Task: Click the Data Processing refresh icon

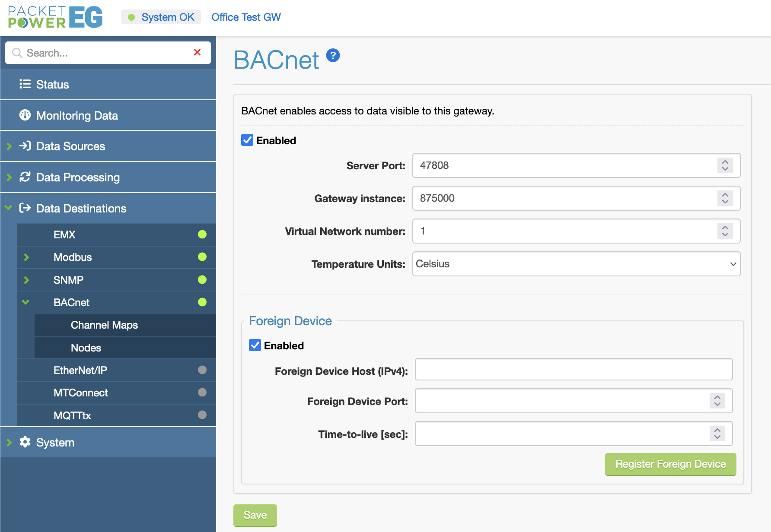Action: click(25, 177)
